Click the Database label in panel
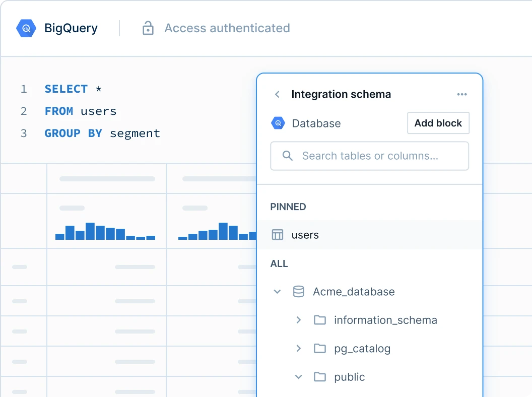The image size is (532, 397). pos(316,123)
